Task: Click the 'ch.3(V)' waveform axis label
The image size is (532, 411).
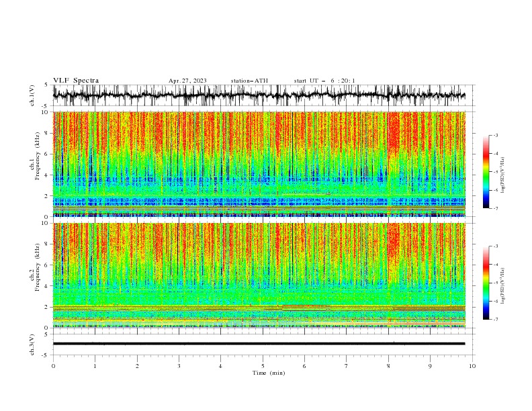Action: click(x=32, y=345)
